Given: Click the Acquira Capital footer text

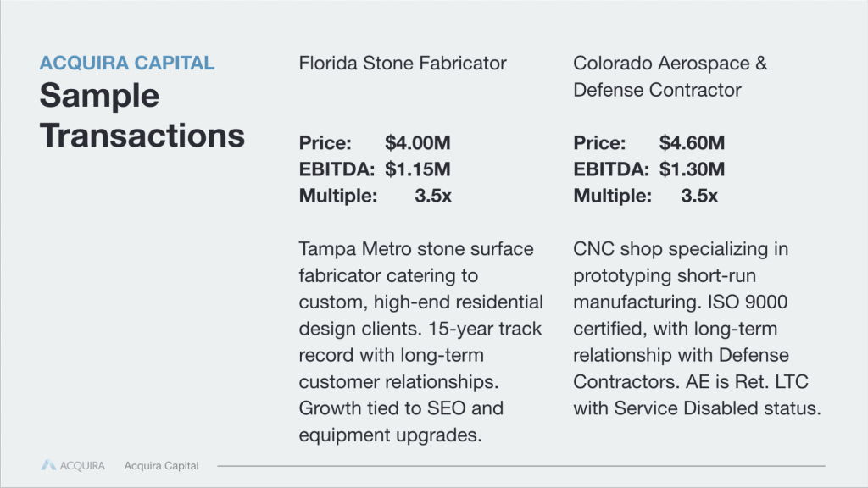Looking at the screenshot, I should tap(161, 466).
